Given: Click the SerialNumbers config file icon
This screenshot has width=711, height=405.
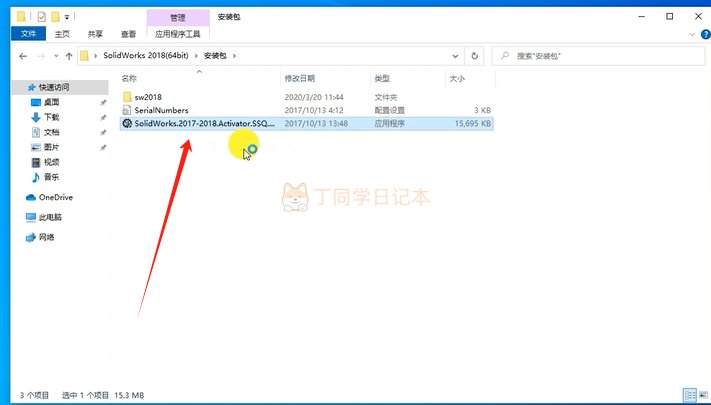Looking at the screenshot, I should (x=127, y=110).
